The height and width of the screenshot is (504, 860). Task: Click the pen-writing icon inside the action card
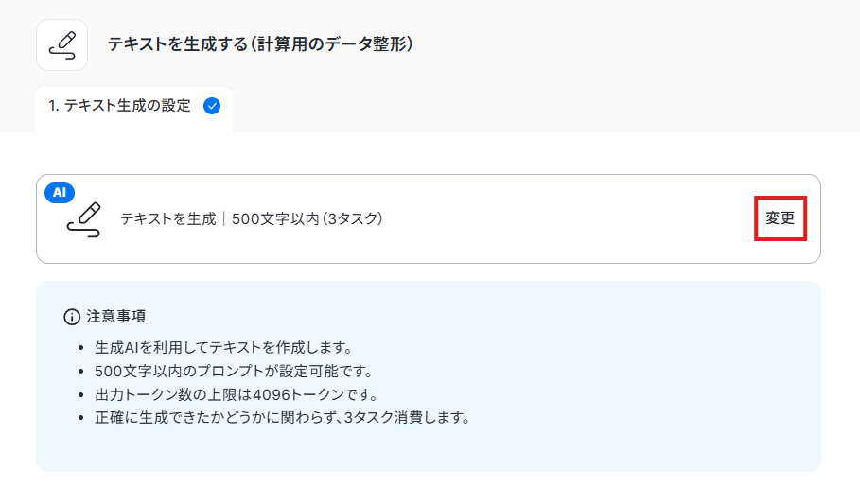click(84, 219)
